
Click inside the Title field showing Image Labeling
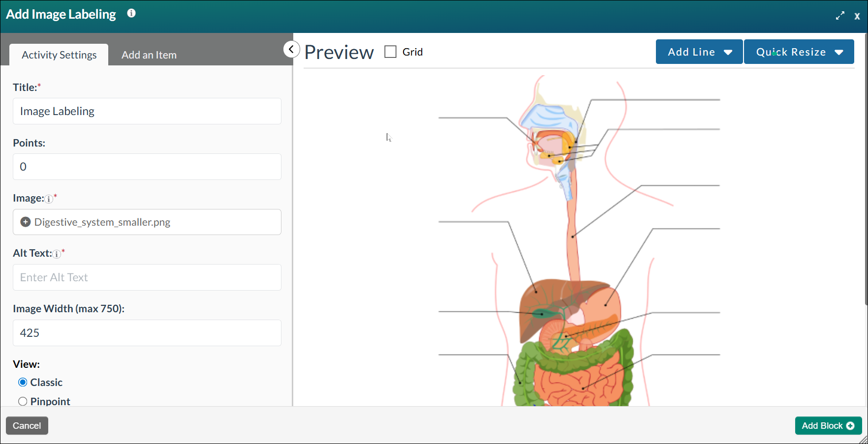(147, 111)
